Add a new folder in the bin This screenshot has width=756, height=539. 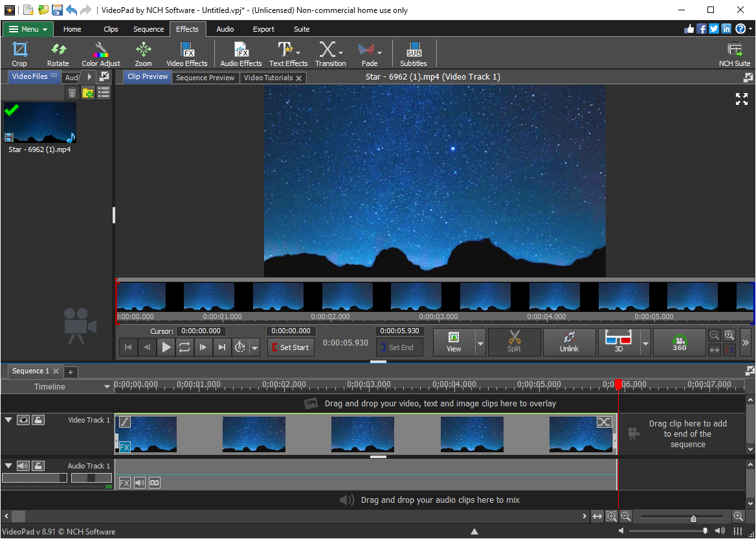coord(88,93)
